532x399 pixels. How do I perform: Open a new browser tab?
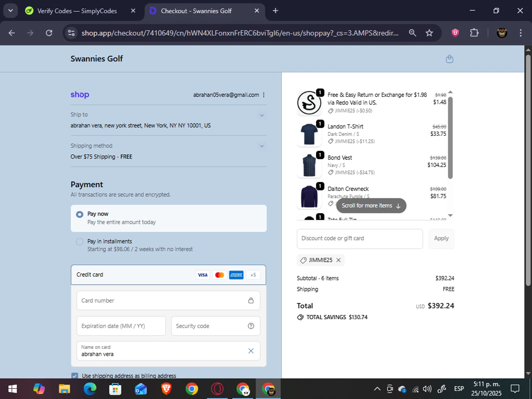pos(275,11)
